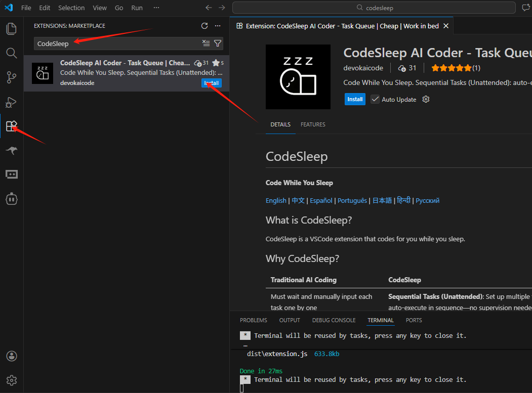Click the CodeSleep extensions search field
Image resolution: width=532 pixels, height=393 pixels.
point(116,43)
